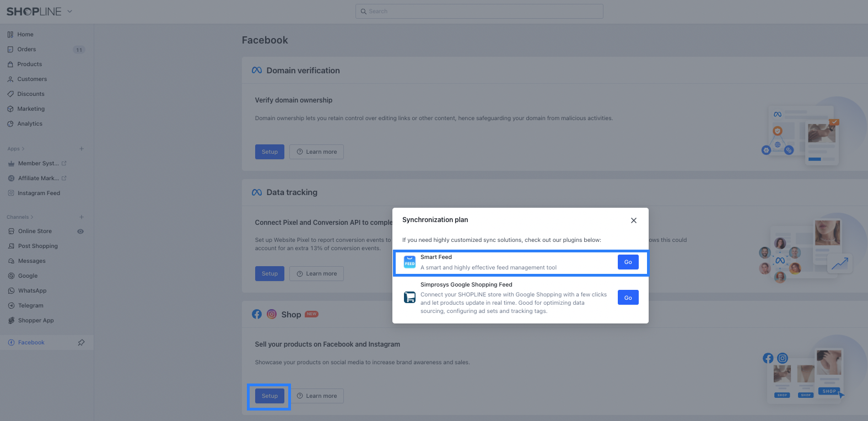Open the SHOPLINE store dropdown arrow
Image resolution: width=868 pixels, height=421 pixels.
point(70,12)
